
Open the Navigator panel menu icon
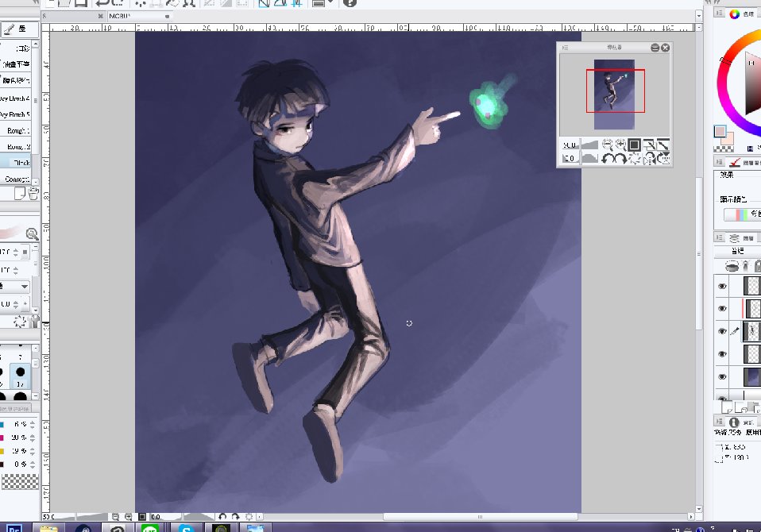click(x=565, y=48)
